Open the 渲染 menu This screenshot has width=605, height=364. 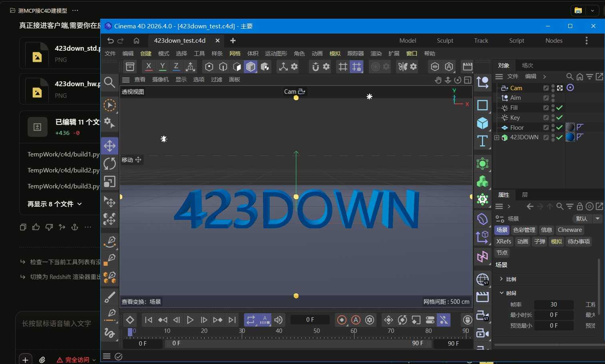pyautogui.click(x=376, y=53)
